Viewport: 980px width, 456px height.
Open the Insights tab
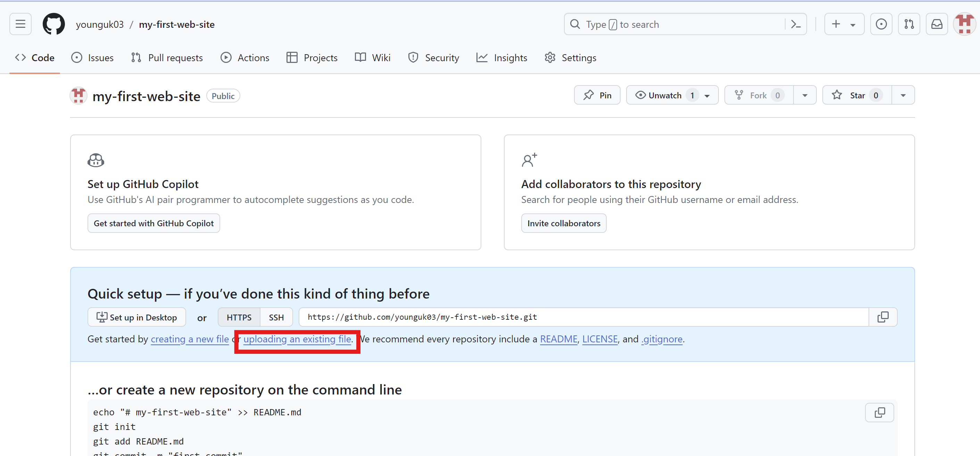(x=502, y=57)
